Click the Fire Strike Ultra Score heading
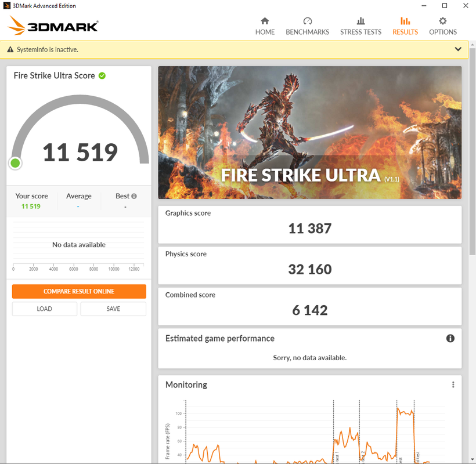The width and height of the screenshot is (476, 464). 55,75
